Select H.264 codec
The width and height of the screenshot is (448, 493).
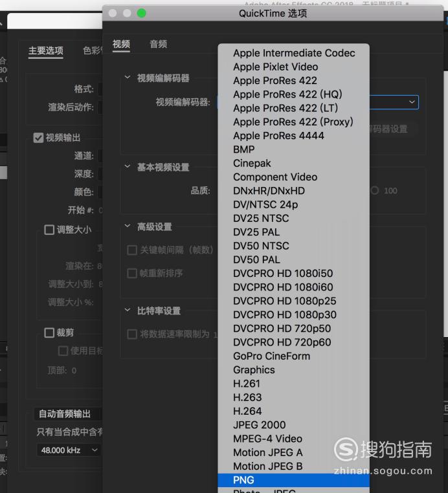tap(293, 411)
